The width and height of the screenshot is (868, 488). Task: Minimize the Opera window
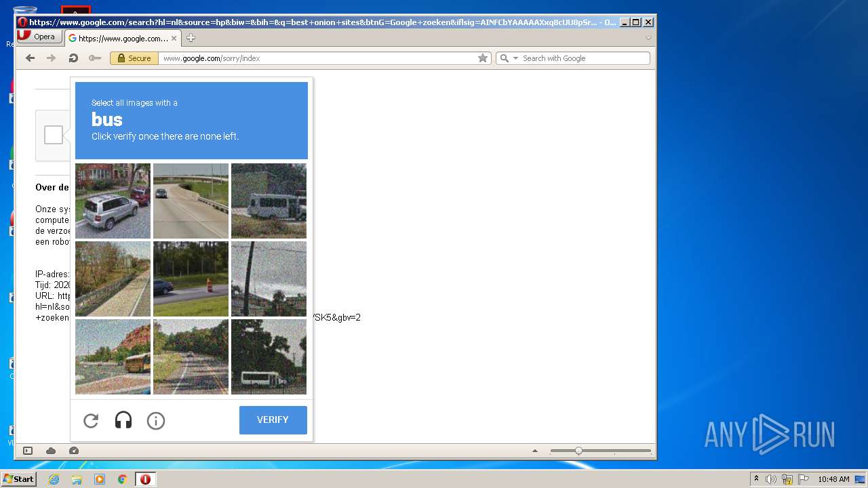625,22
